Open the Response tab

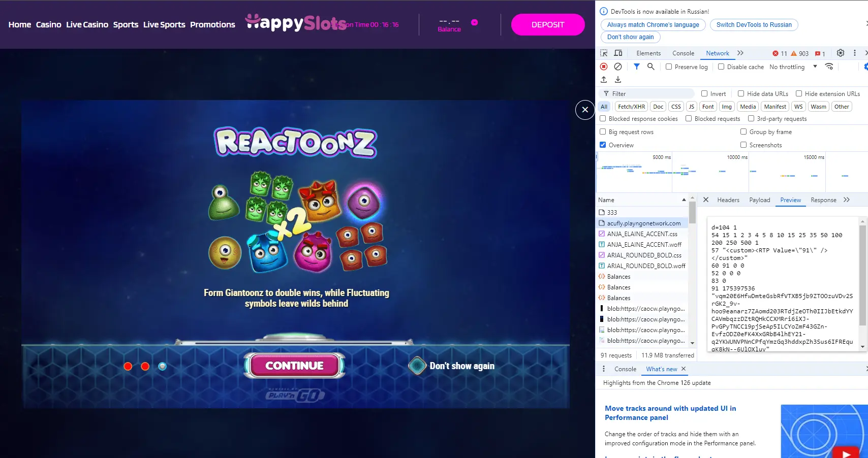(x=823, y=200)
